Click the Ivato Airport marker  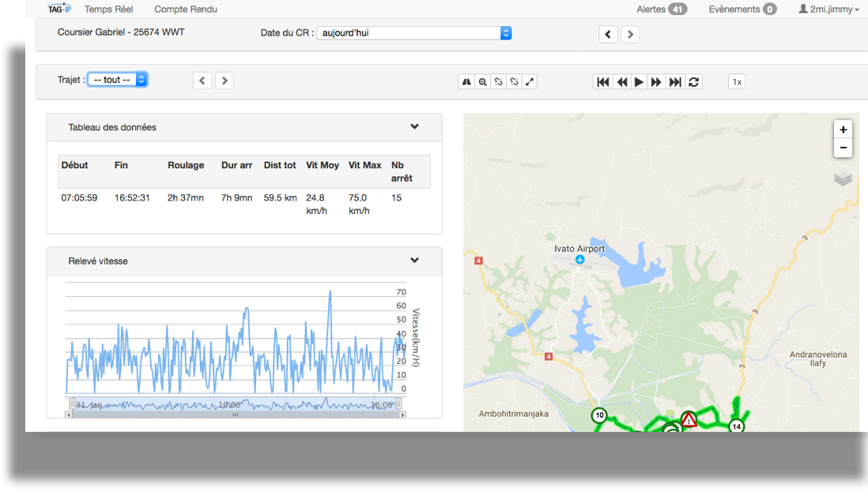(x=579, y=259)
